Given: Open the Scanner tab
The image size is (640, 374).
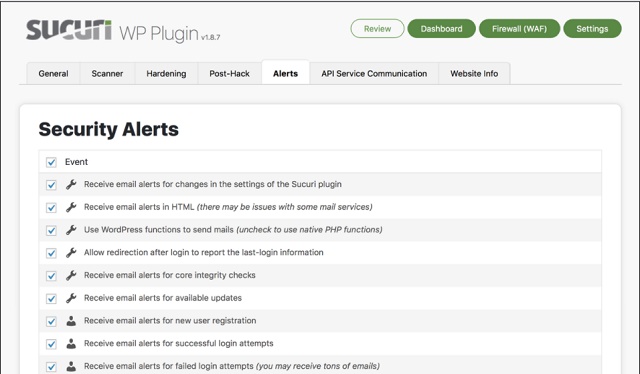Looking at the screenshot, I should click(x=107, y=73).
